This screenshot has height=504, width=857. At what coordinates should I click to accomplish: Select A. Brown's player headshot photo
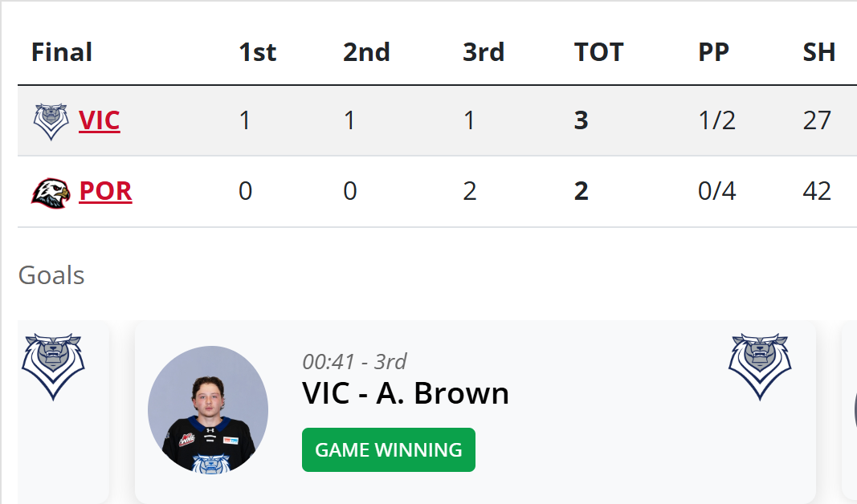[208, 406]
